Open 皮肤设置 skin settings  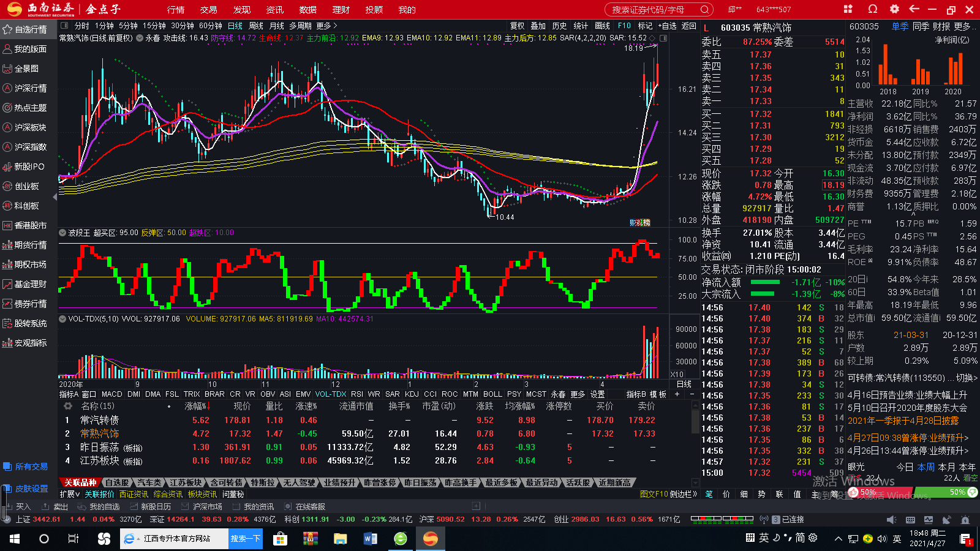point(25,489)
